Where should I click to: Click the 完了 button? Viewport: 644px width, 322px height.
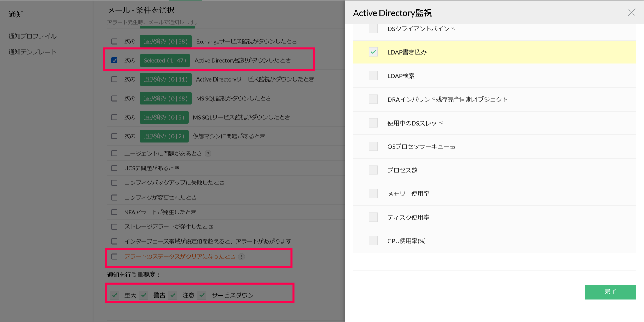click(x=610, y=292)
